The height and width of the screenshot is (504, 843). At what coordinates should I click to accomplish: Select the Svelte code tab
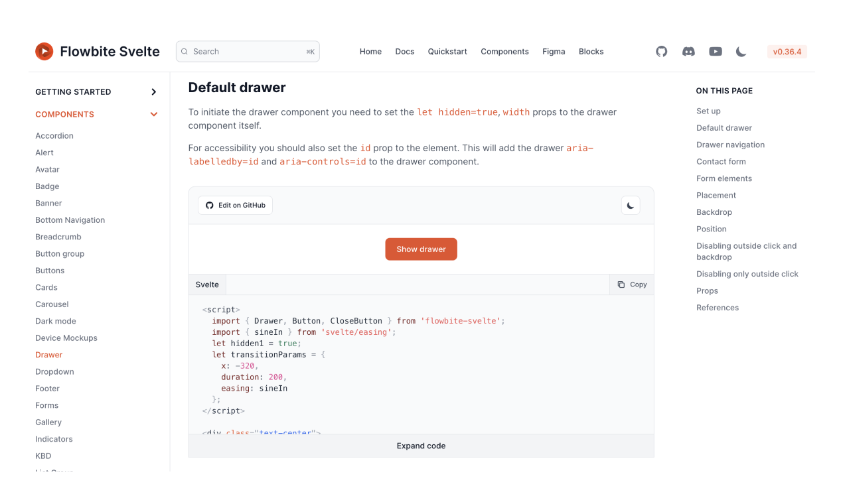click(x=207, y=284)
